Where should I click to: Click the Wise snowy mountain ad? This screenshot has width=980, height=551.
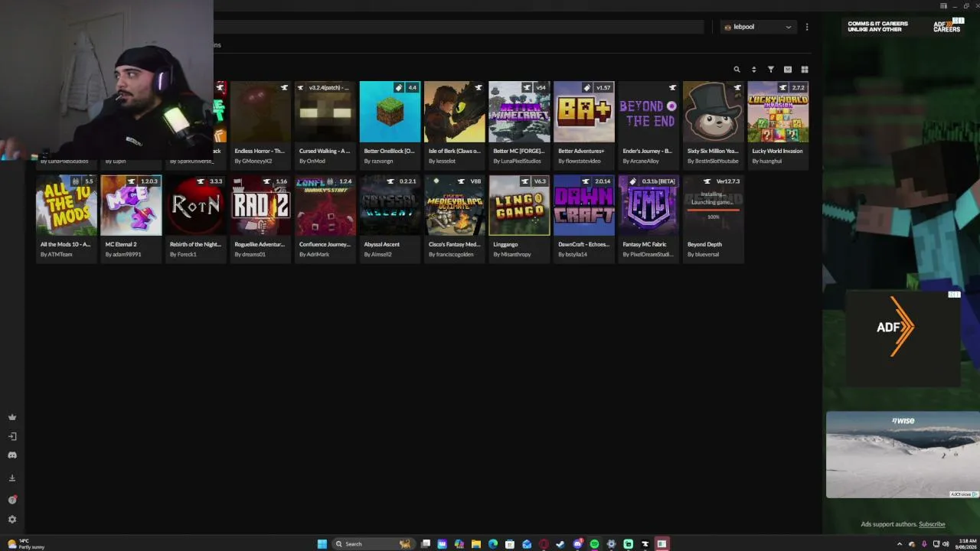(x=903, y=455)
